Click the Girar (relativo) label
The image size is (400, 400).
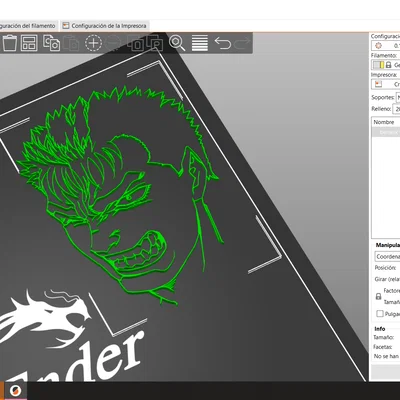coord(387,279)
